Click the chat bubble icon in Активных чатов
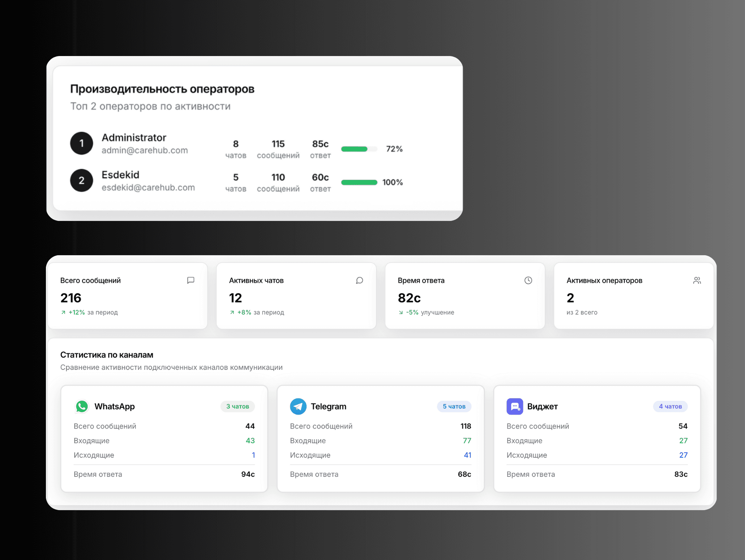The height and width of the screenshot is (560, 745). click(359, 280)
